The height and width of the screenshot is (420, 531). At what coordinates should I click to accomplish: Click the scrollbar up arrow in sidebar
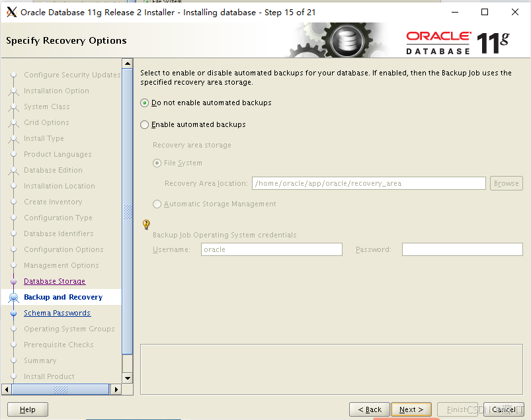click(x=128, y=63)
